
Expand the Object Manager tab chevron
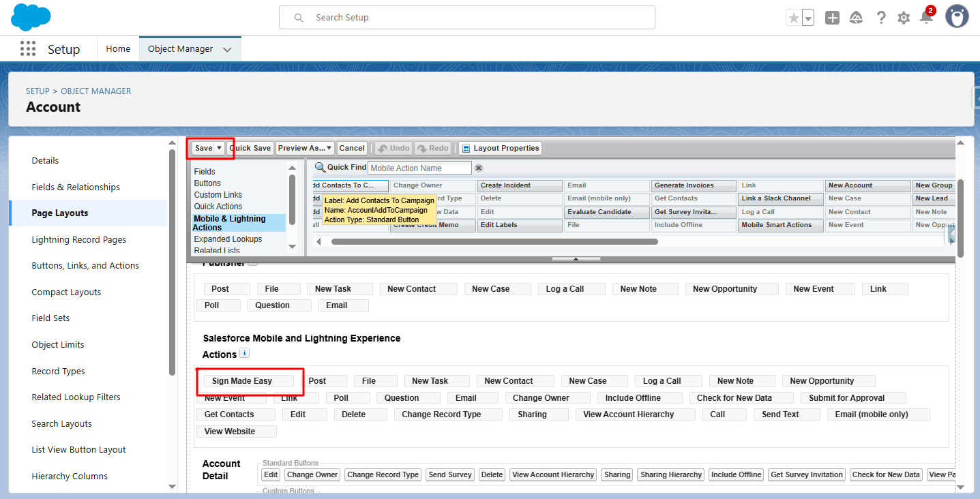coord(227,50)
